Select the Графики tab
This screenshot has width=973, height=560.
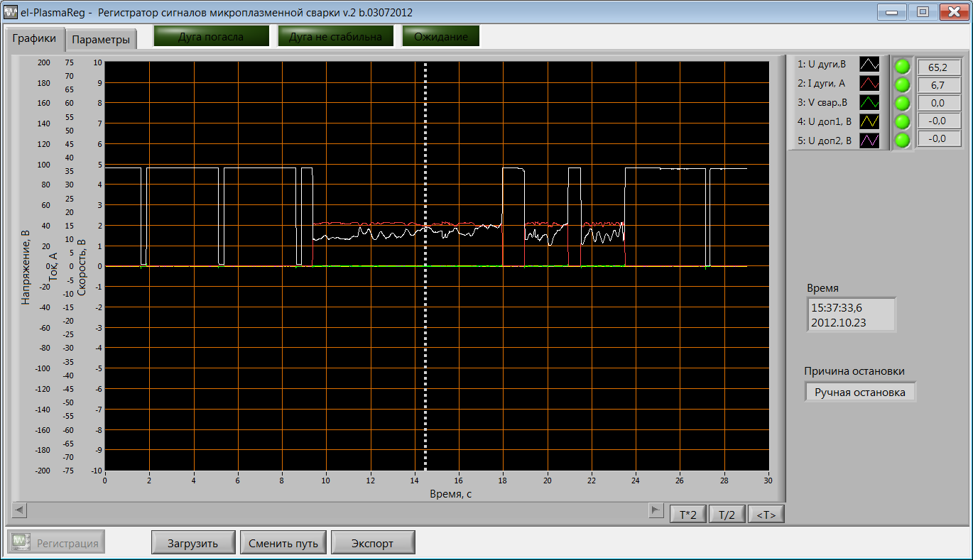pos(34,38)
